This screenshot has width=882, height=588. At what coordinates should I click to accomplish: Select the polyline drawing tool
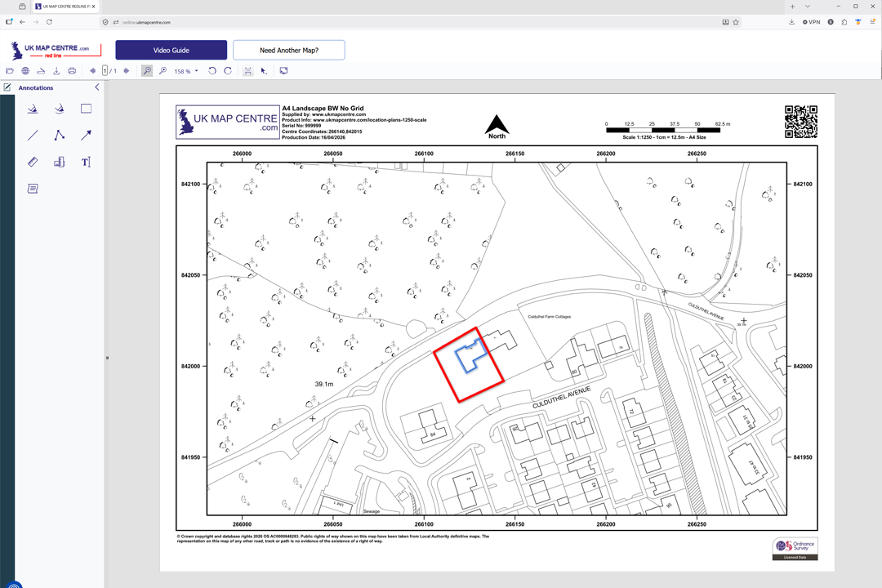[x=59, y=135]
